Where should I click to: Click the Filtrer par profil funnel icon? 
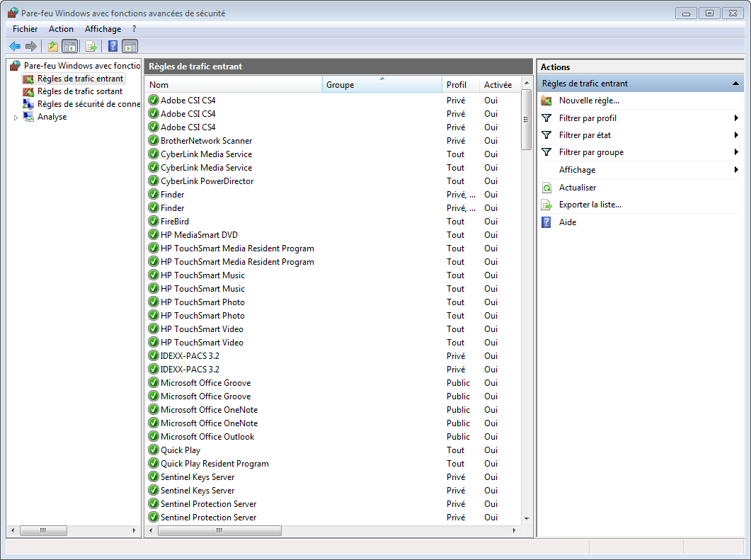point(546,118)
